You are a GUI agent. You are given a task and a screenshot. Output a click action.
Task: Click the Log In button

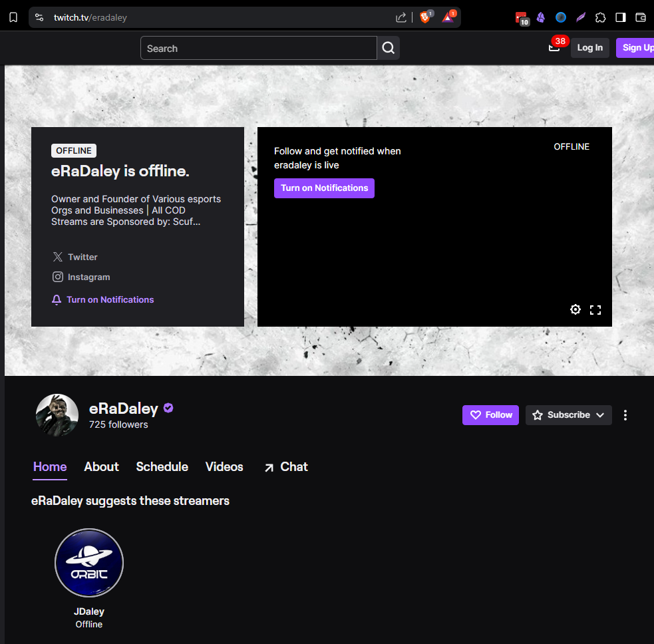tap(589, 48)
